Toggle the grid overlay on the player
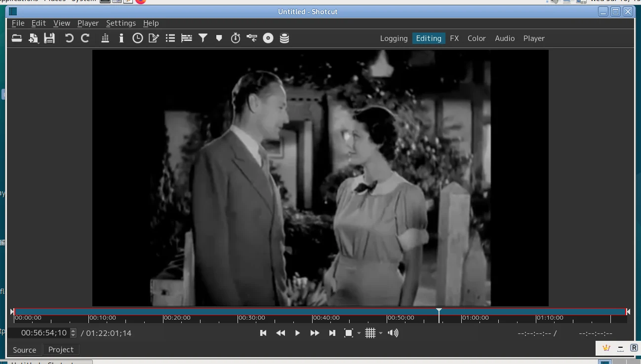This screenshot has width=641, height=364. point(370,333)
